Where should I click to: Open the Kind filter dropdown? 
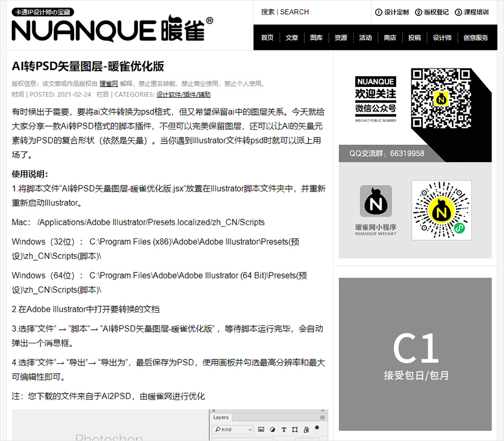[232, 429]
